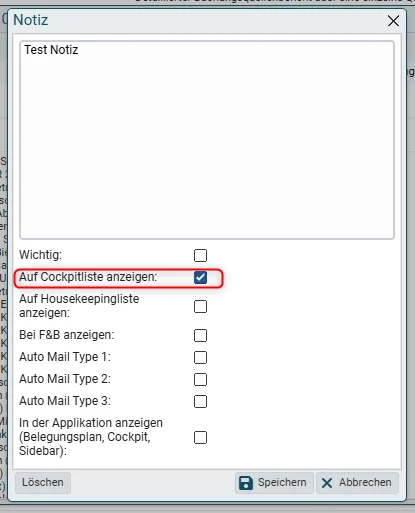Enable In der Applikation anzeigen checkbox
The width and height of the screenshot is (415, 513).
coord(200,437)
